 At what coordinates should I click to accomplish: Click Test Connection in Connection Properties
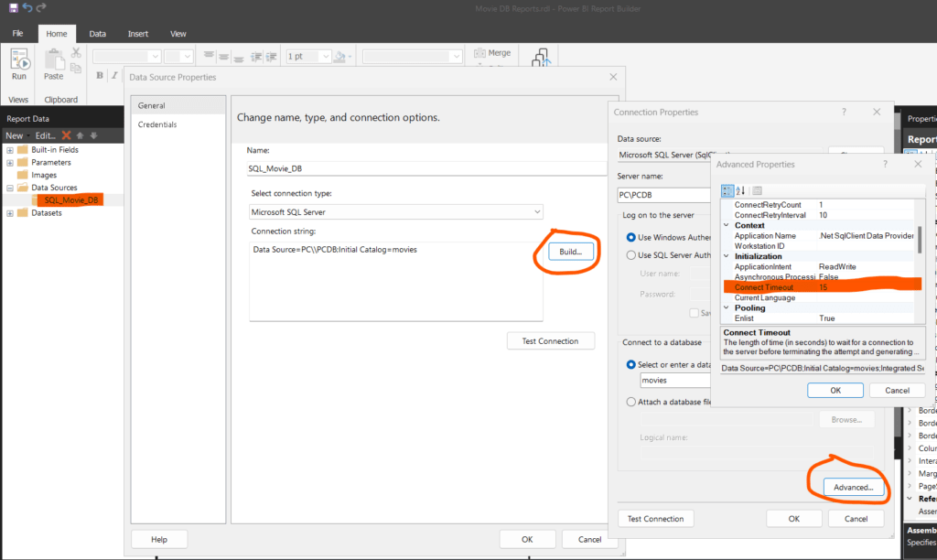pyautogui.click(x=655, y=519)
